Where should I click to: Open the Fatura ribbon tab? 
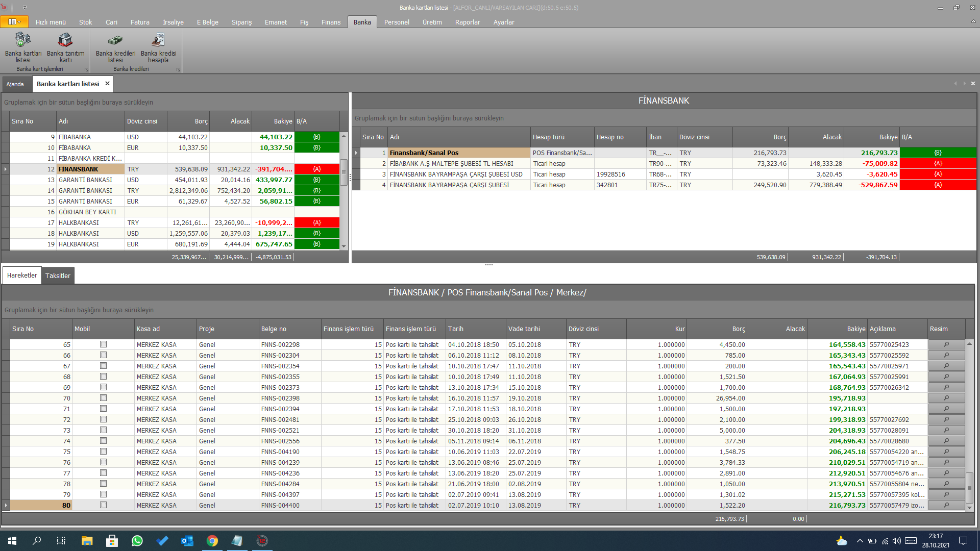tap(139, 22)
